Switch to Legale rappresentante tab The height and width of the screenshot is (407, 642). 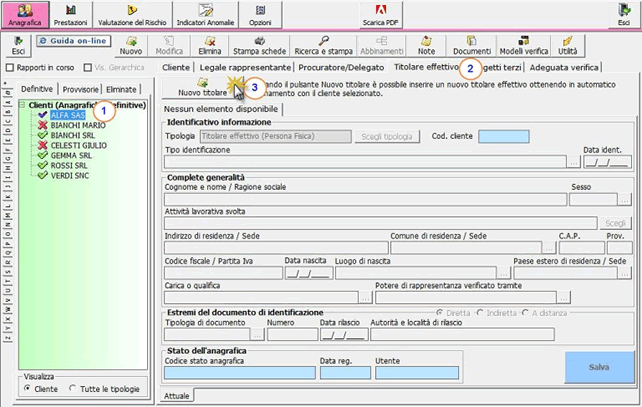pyautogui.click(x=245, y=68)
